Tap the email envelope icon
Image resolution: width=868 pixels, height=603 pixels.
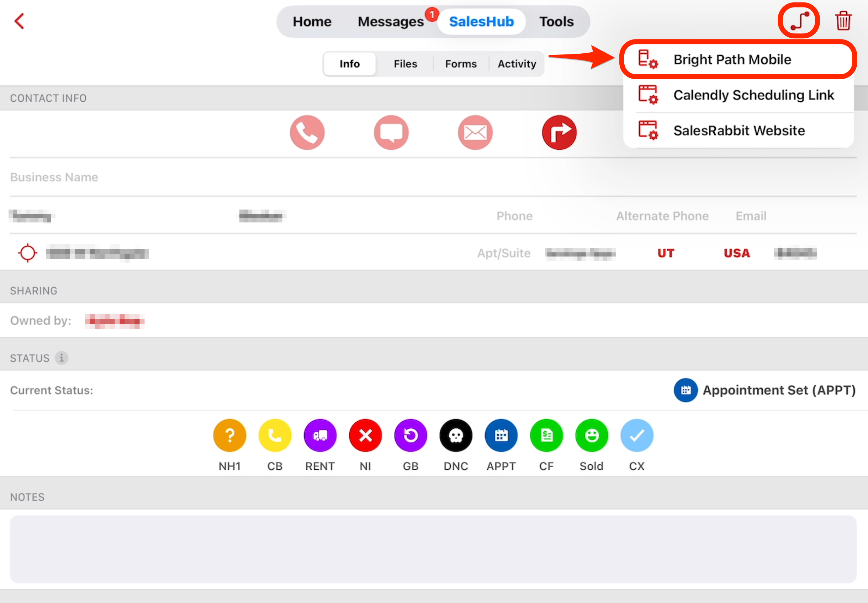[x=475, y=133]
